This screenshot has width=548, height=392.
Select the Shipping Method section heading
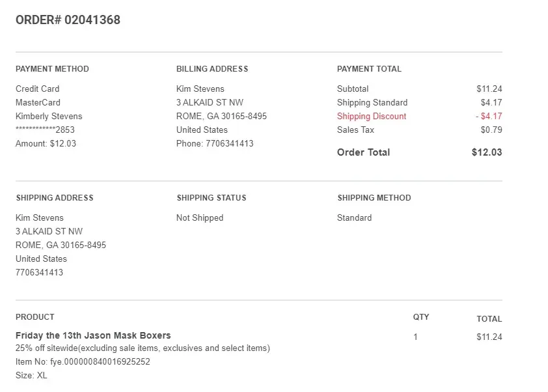pyautogui.click(x=374, y=198)
